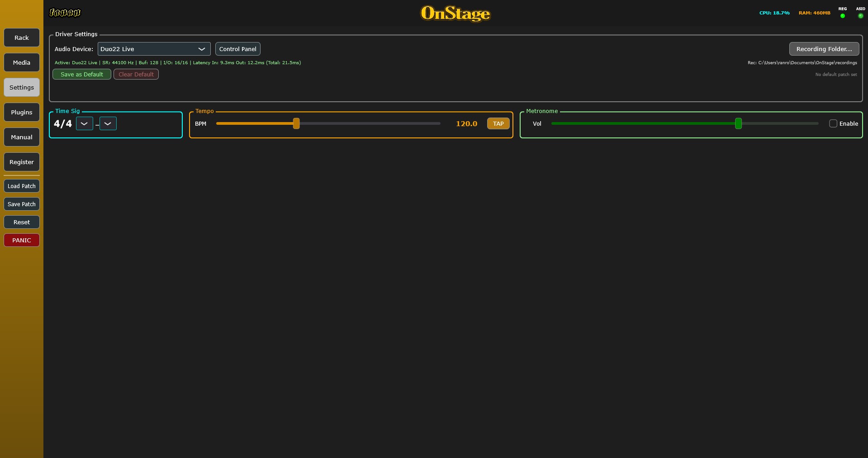The image size is (868, 458).
Task: Click the 4/4 time signature display
Action: click(63, 123)
